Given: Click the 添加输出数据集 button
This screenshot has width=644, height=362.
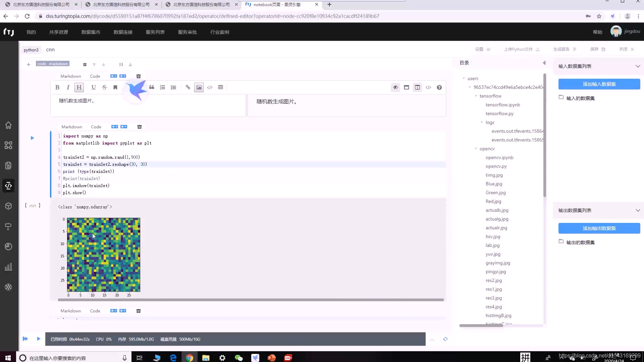Looking at the screenshot, I should pos(599,228).
